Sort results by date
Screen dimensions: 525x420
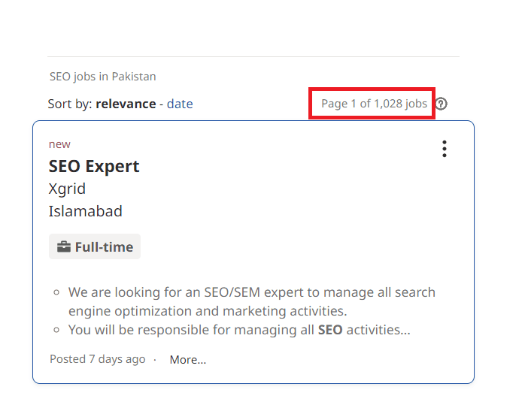click(180, 104)
